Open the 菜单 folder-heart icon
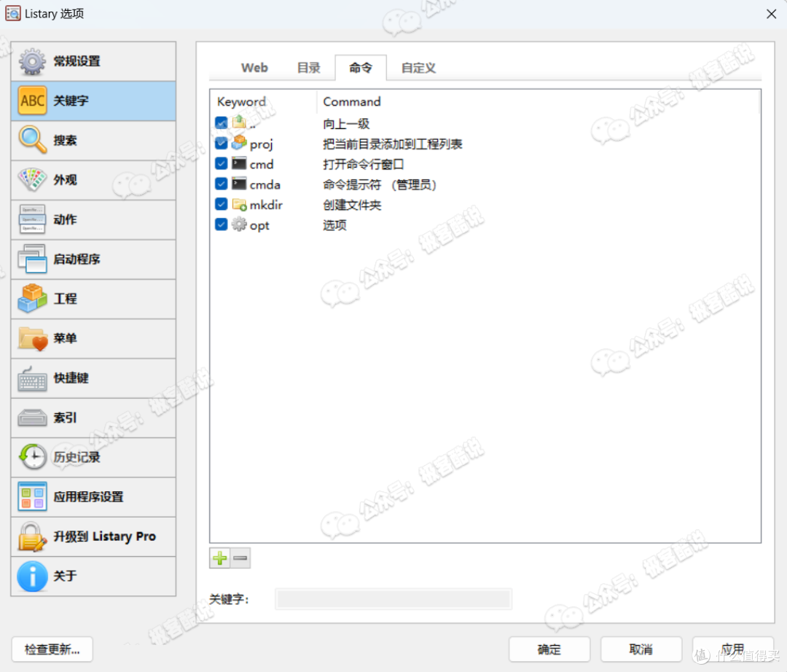Viewport: 787px width, 672px height. click(x=32, y=338)
